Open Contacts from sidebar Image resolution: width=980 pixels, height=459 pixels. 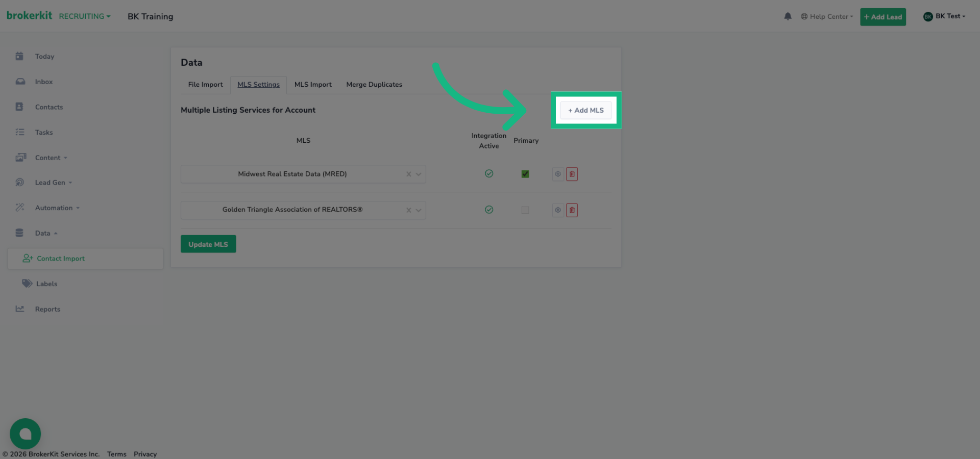49,107
